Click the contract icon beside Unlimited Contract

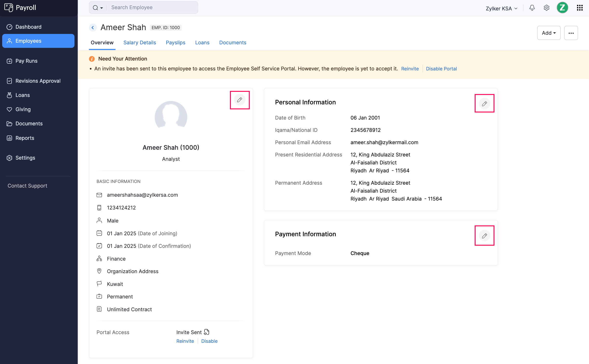pyautogui.click(x=99, y=309)
